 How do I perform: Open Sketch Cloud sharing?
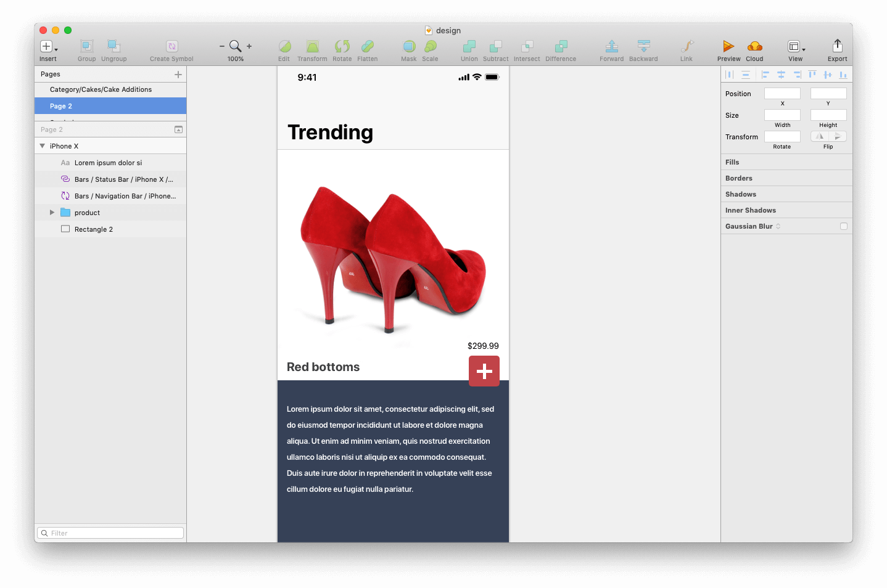(754, 46)
